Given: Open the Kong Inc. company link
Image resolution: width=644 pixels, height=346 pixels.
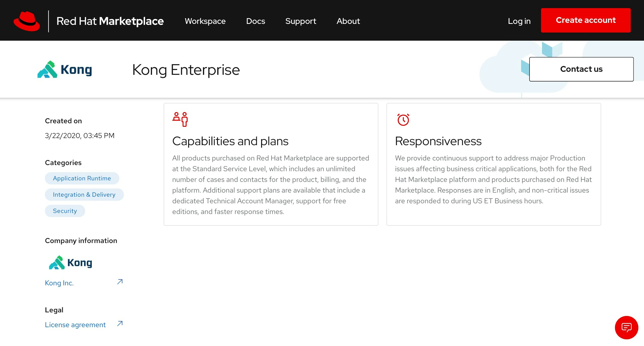Looking at the screenshot, I should click(x=59, y=283).
